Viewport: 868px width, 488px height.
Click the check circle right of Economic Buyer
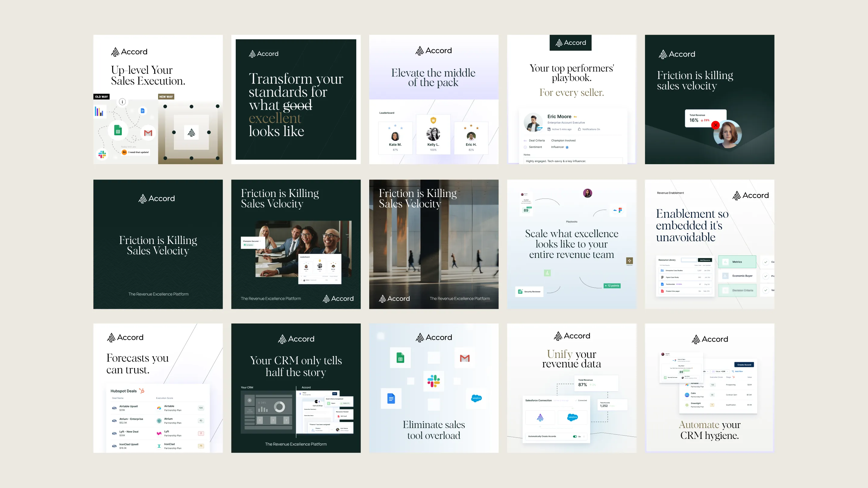pos(766,276)
